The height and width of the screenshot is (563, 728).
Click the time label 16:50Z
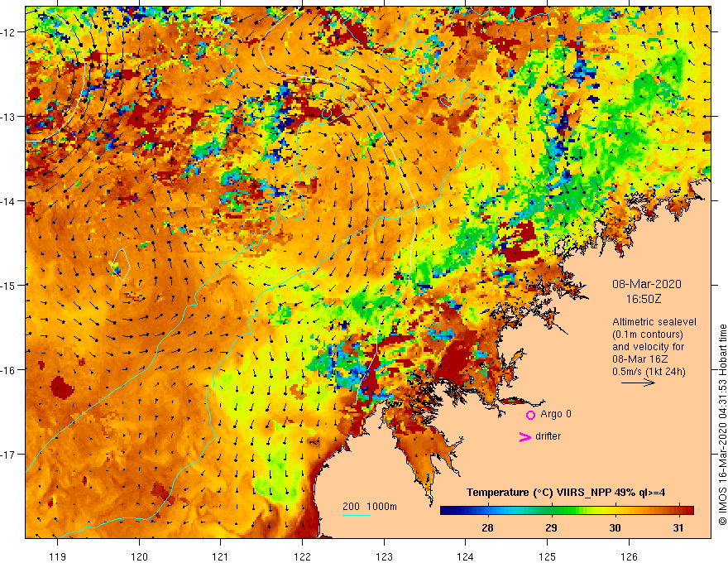tap(644, 299)
